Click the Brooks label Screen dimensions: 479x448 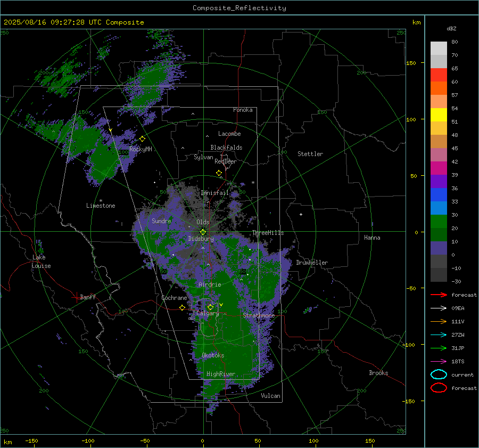coord(378,373)
